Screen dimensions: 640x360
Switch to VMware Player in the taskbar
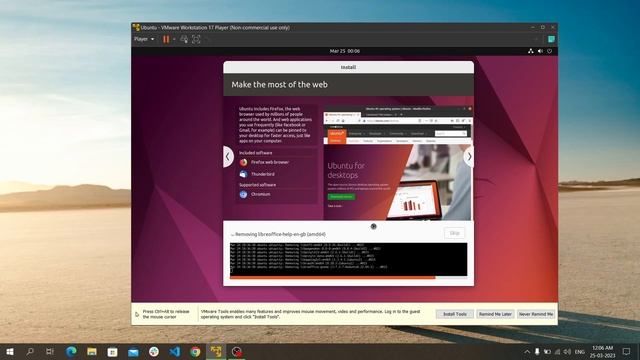(x=216, y=351)
